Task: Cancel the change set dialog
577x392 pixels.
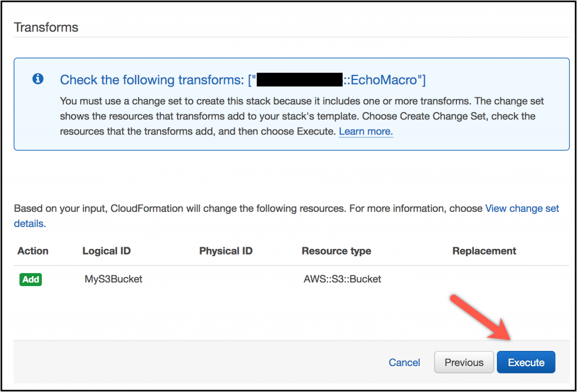Action: tap(404, 363)
